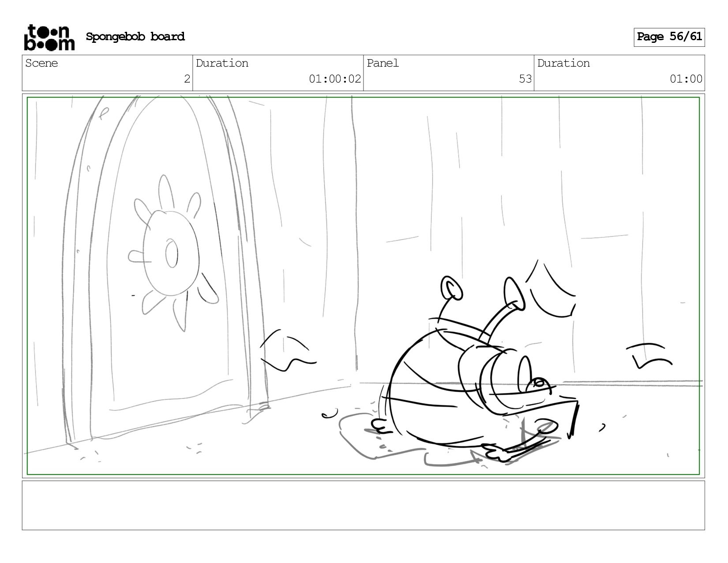
Task: Click the panel number value '53'
Action: click(x=525, y=79)
